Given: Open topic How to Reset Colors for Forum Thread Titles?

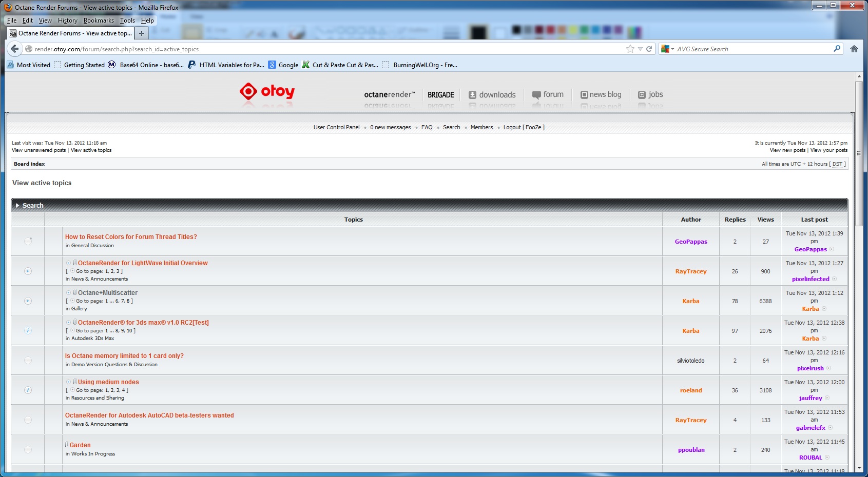Looking at the screenshot, I should (x=131, y=237).
